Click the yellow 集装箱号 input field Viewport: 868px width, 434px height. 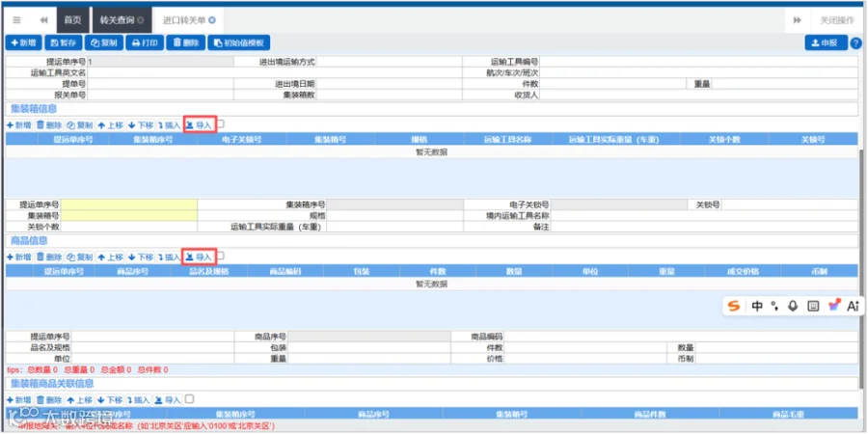pos(129,216)
